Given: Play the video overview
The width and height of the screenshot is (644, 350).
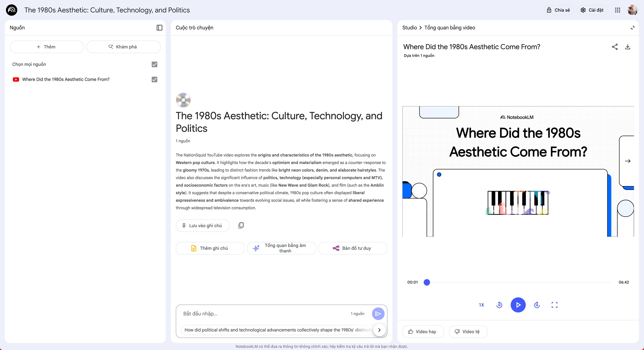Looking at the screenshot, I should click(x=518, y=305).
